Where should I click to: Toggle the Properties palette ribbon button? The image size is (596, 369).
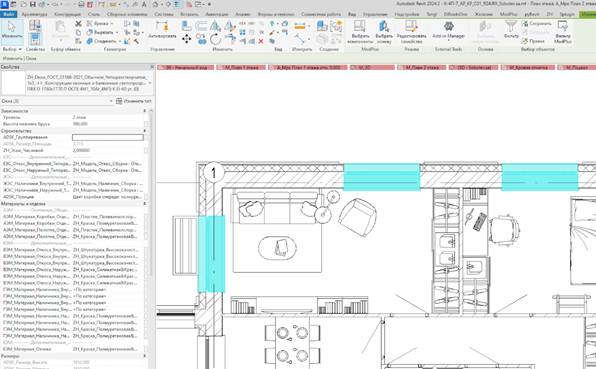click(35, 39)
